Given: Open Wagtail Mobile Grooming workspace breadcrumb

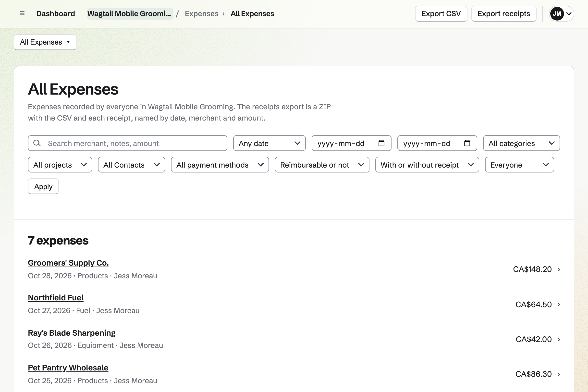Looking at the screenshot, I should coord(130,13).
